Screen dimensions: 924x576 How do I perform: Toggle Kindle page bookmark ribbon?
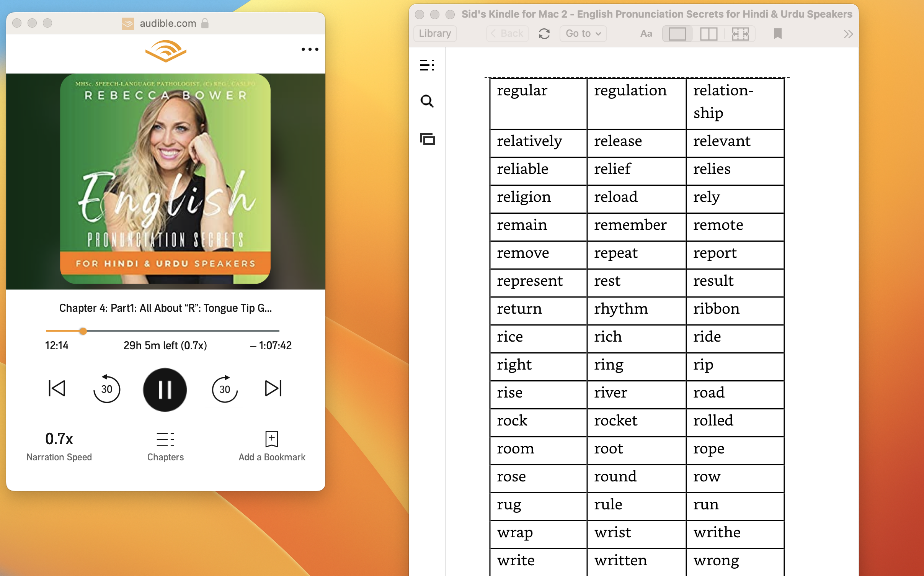click(x=777, y=34)
